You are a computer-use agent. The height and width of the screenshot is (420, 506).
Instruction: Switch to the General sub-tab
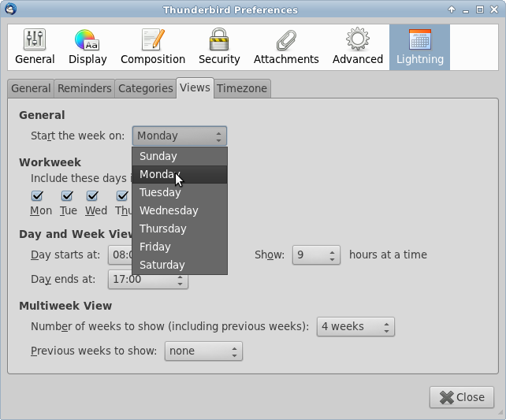point(31,88)
